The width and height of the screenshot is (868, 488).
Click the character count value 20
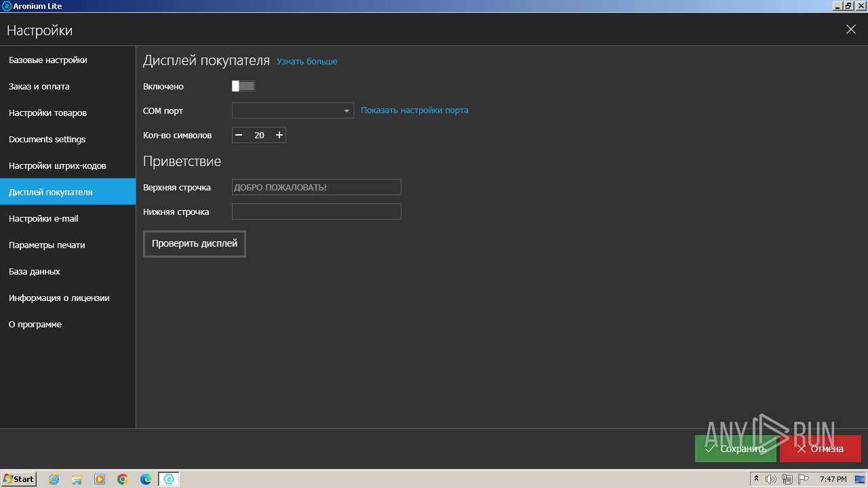259,135
